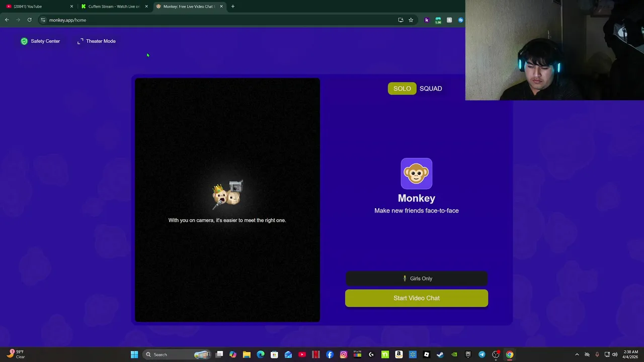The height and width of the screenshot is (362, 644).
Task: Click the Safety Center shield icon
Action: click(24, 41)
